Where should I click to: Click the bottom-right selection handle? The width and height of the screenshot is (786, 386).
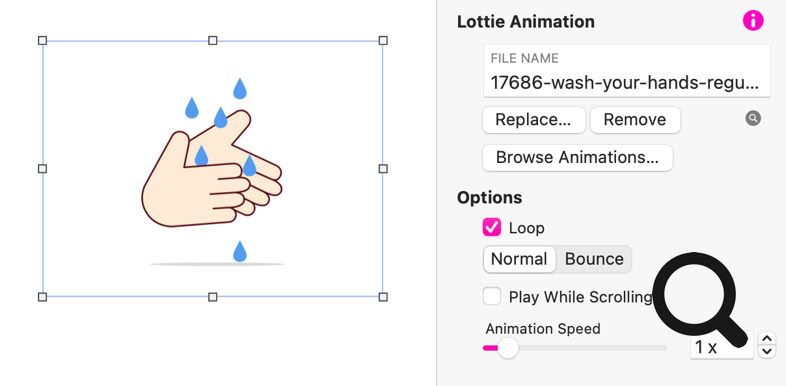383,297
